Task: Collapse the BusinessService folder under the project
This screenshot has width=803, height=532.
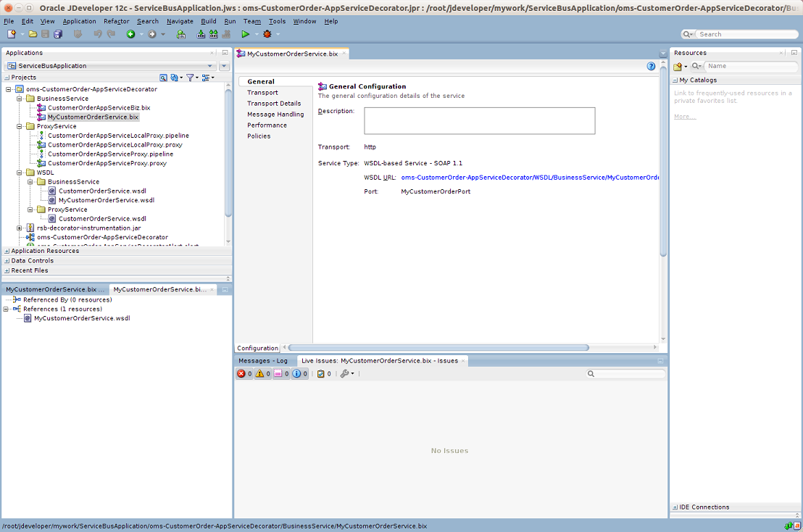Action: click(20, 99)
